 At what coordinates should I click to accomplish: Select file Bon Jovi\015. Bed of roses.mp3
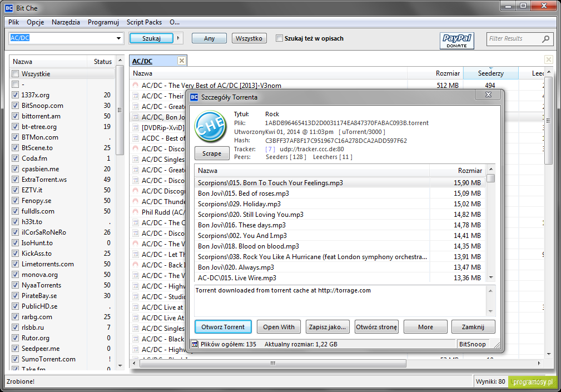(312, 193)
